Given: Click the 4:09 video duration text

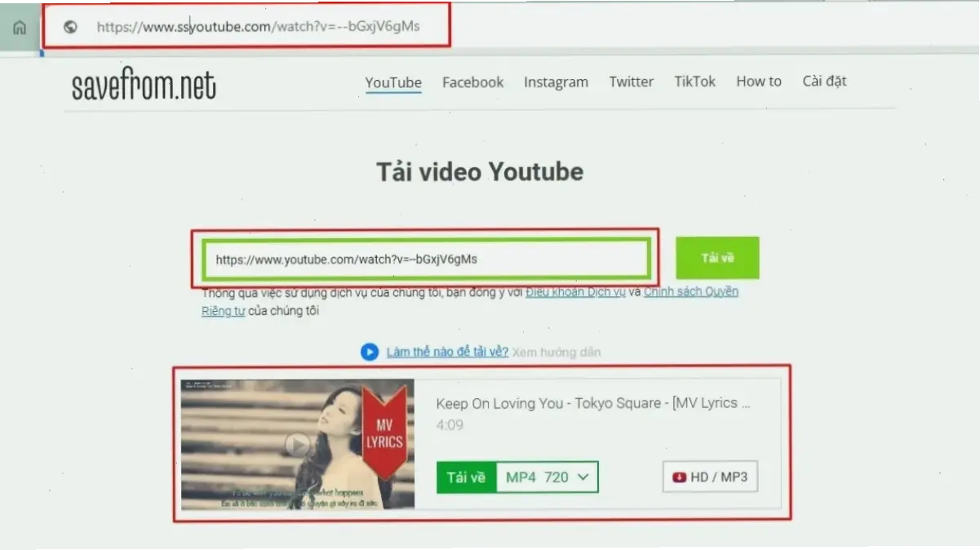Looking at the screenshot, I should tap(450, 426).
